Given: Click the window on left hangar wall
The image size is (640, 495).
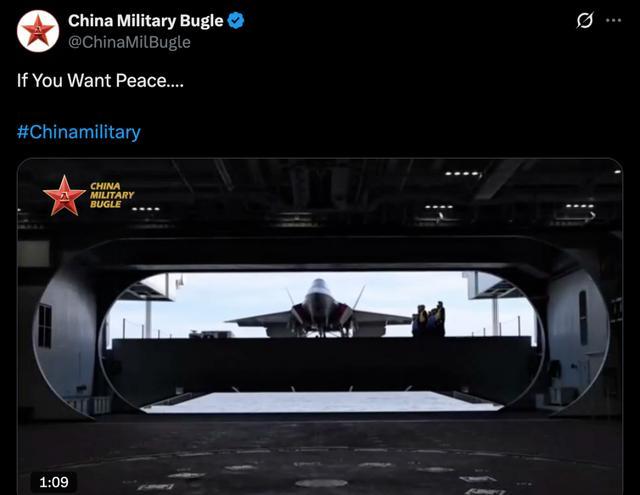Looking at the screenshot, I should pyautogui.click(x=45, y=326).
